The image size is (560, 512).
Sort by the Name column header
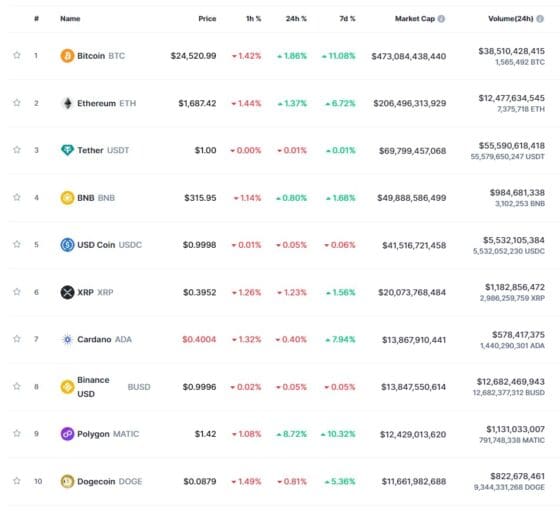pyautogui.click(x=70, y=19)
